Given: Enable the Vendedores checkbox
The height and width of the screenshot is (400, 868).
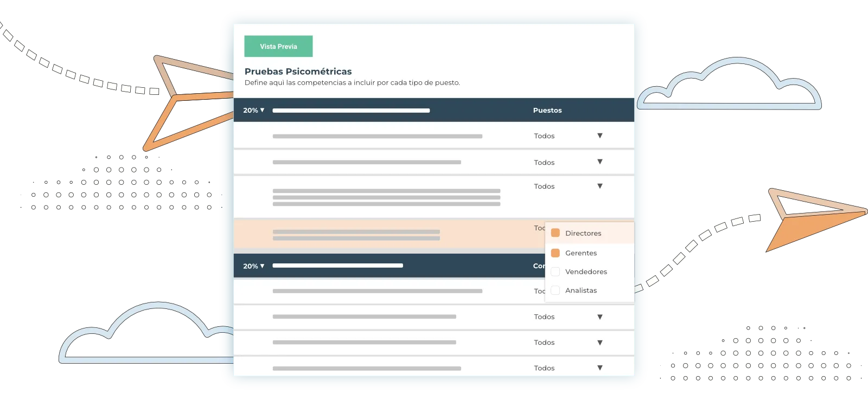Looking at the screenshot, I should click(x=556, y=272).
